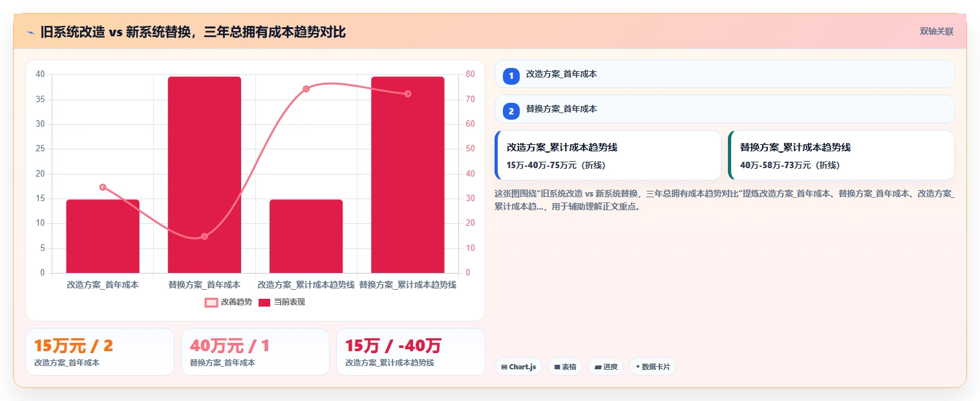Click the trend line point on the fourth bar
Screen dimensions: 980x401
[x=407, y=94]
